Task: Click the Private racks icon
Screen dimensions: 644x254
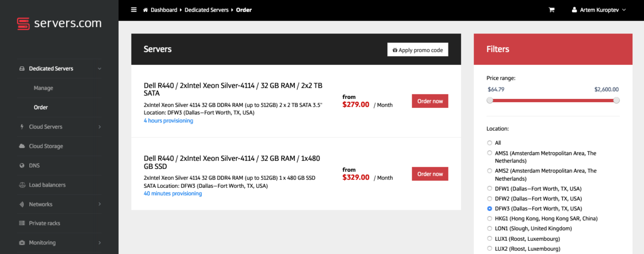Action: click(22, 223)
